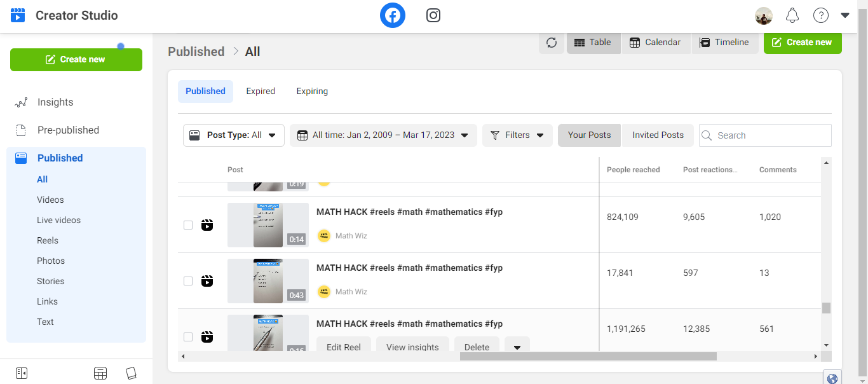Screen dimensions: 868x384
Task: Switch to the Instagram platform icon
Action: [433, 15]
